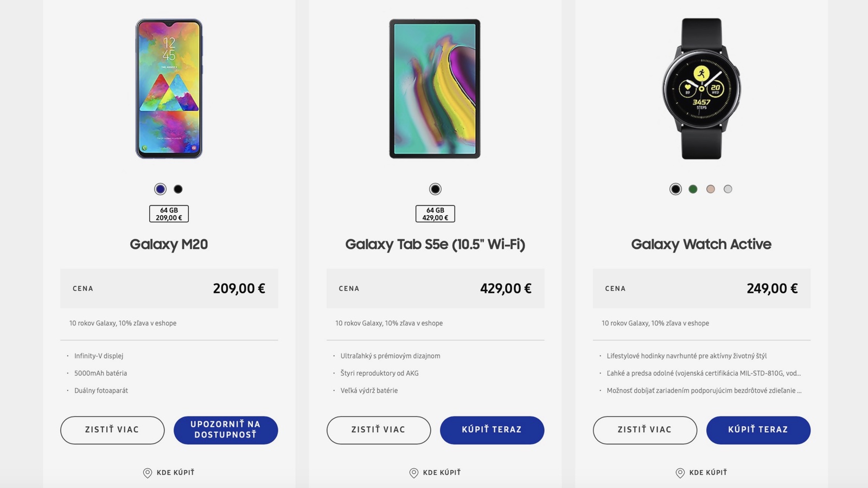Click ZISTIŤ VIAC for Galaxy M20
This screenshot has height=488, width=868.
pyautogui.click(x=112, y=430)
